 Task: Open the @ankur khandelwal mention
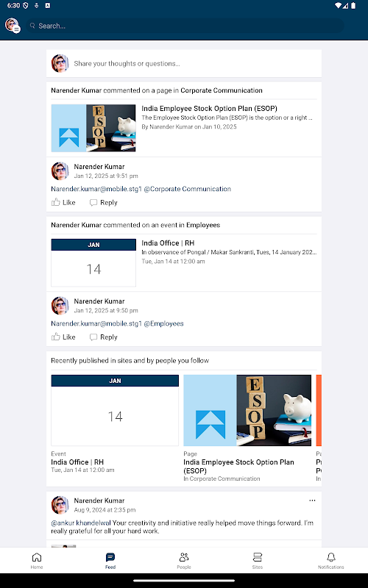tap(81, 523)
